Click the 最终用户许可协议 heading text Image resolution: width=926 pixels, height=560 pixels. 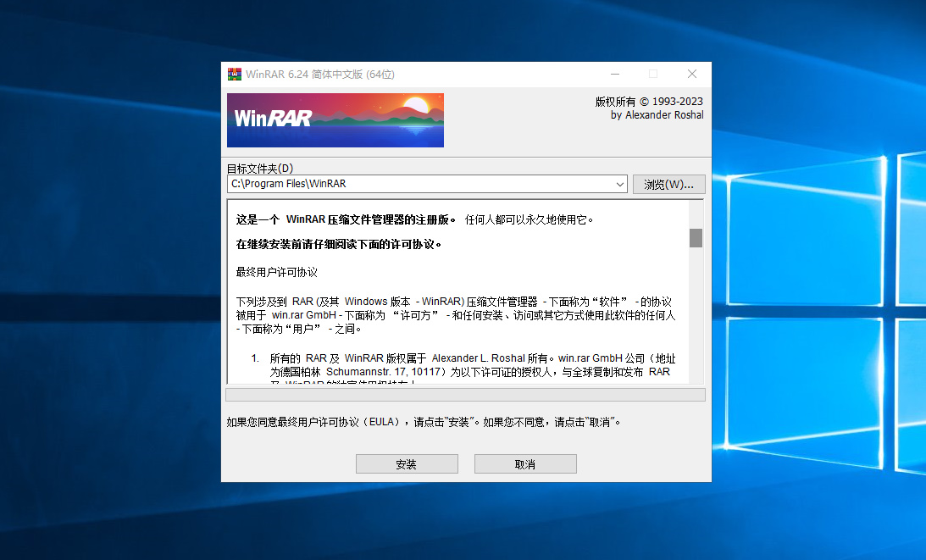277,272
